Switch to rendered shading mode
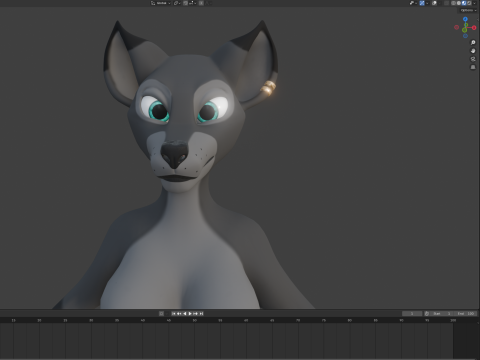 tap(469, 3)
